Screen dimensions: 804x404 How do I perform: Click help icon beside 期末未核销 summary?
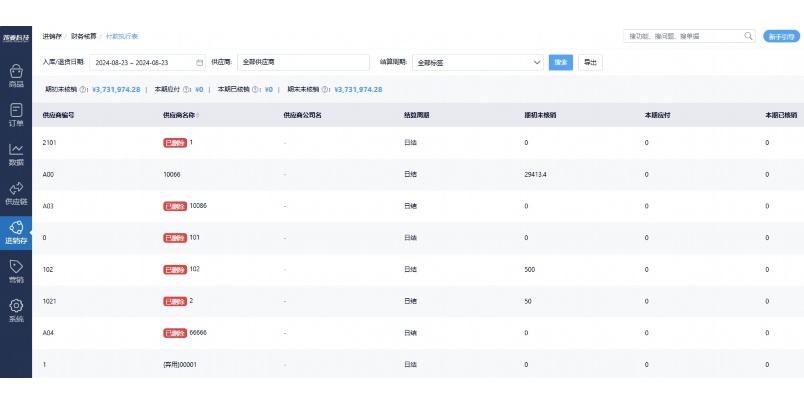click(325, 90)
